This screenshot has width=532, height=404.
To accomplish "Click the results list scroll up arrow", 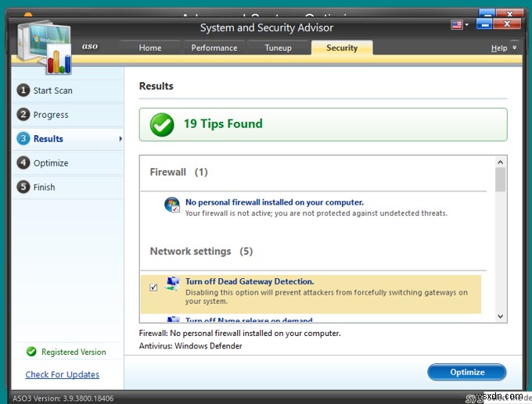I will click(x=500, y=162).
